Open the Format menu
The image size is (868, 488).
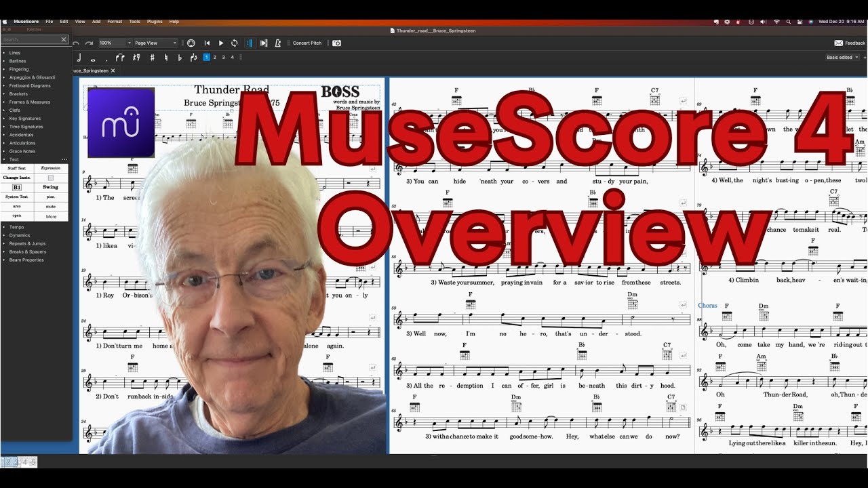(x=115, y=22)
